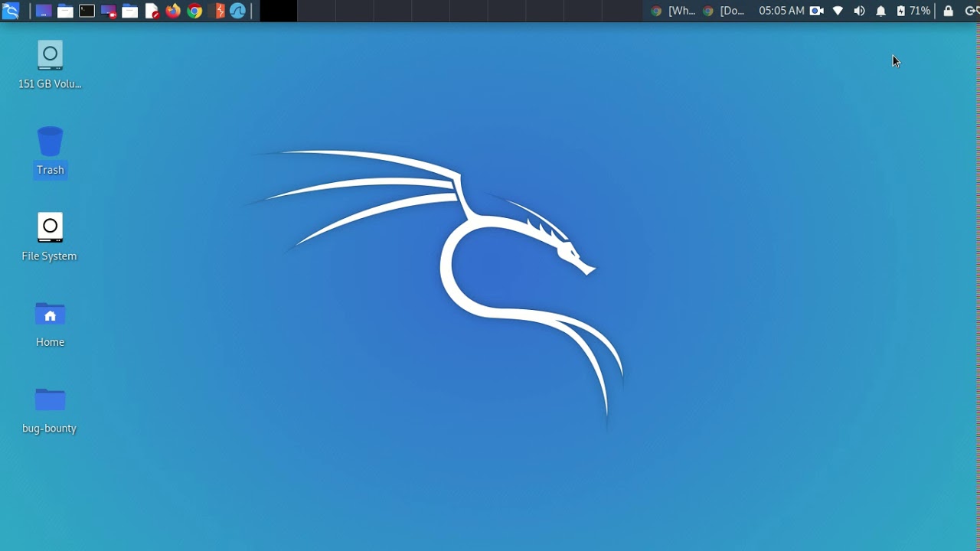Open the screen recorder launcher in panel

tap(108, 11)
